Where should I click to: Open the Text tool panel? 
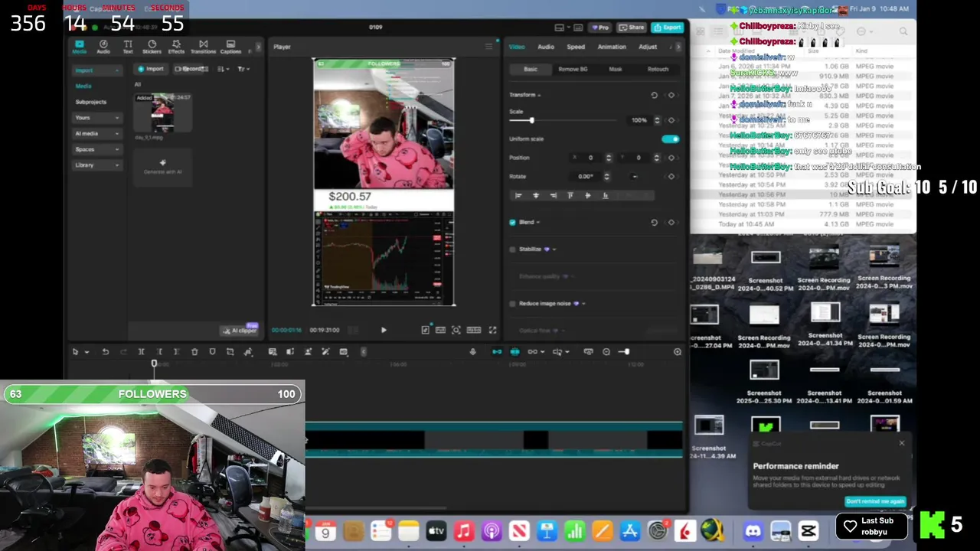[x=128, y=47]
